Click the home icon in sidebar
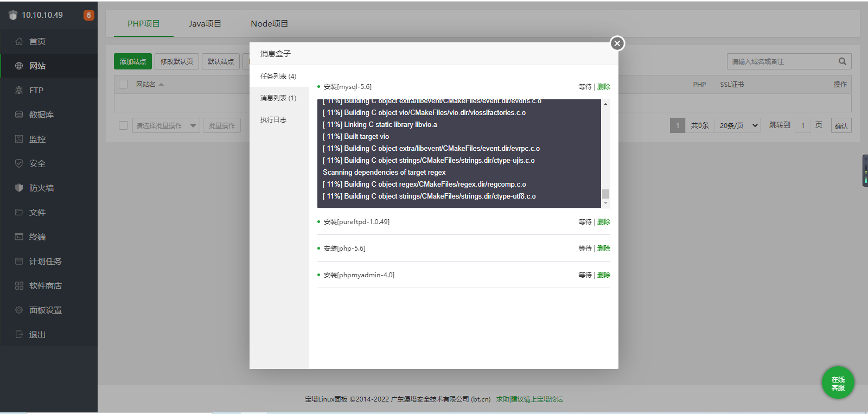This screenshot has width=868, height=414. click(x=19, y=42)
